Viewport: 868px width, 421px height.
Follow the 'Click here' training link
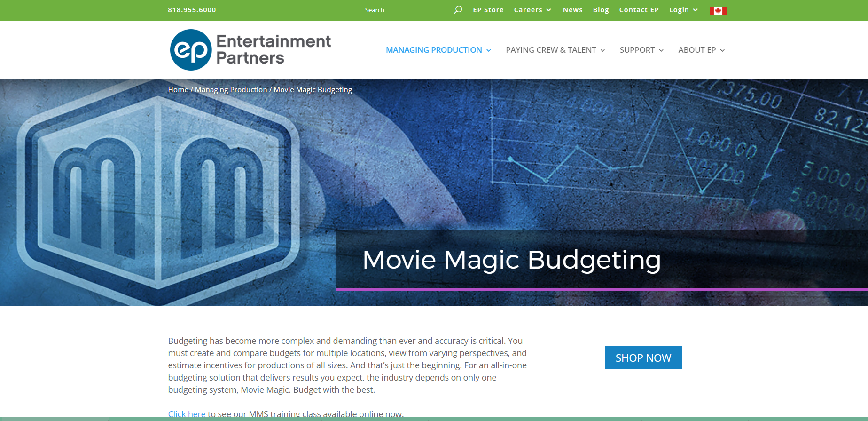(x=187, y=414)
